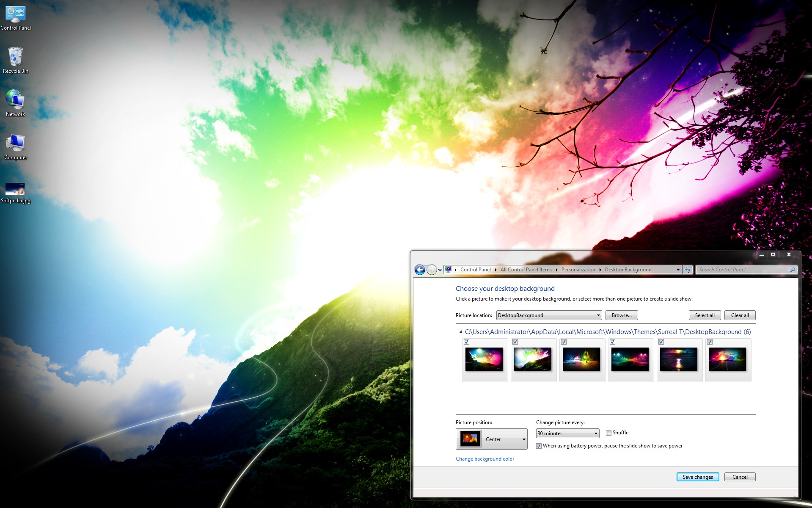
Task: Expand arrow after Control Panel breadcrumb
Action: pos(495,270)
